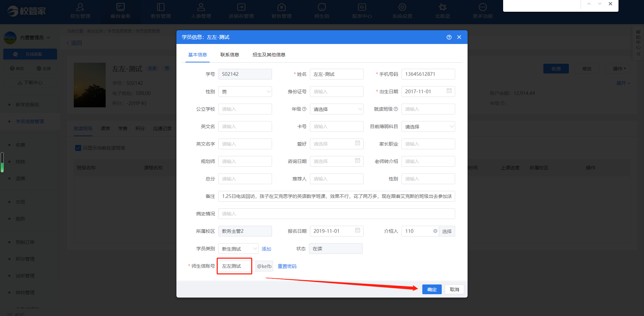Select 学员信息管理 in sidebar
644x316 pixels.
pyautogui.click(x=30, y=121)
